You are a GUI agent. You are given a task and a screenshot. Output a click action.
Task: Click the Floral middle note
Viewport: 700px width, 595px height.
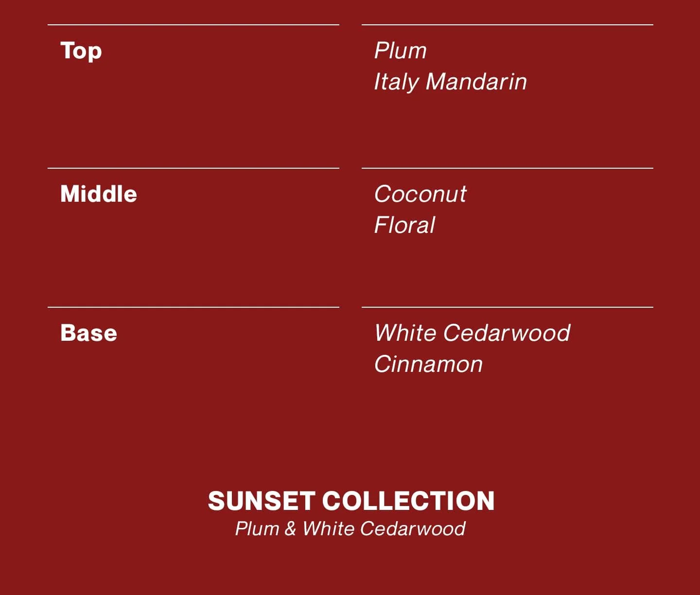coord(404,225)
